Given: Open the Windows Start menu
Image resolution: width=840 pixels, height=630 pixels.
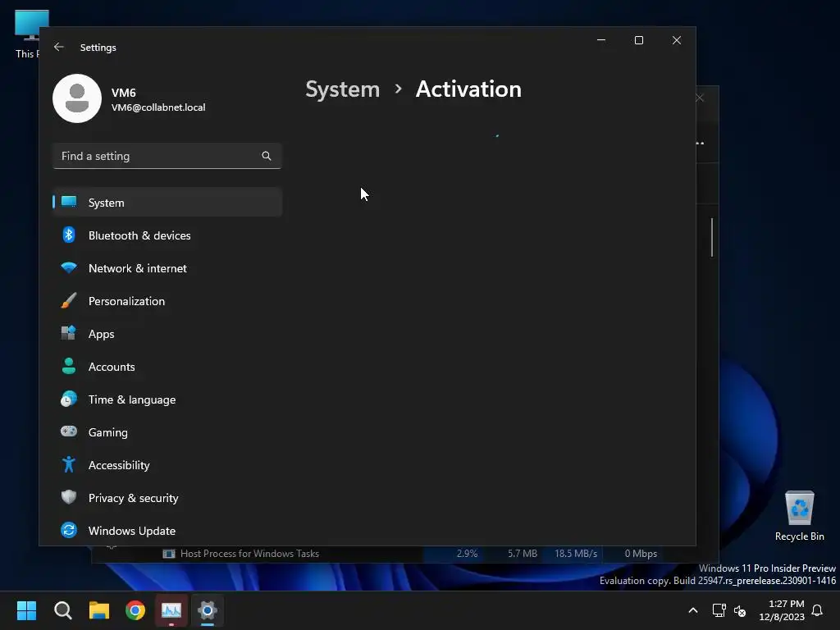Looking at the screenshot, I should tap(27, 610).
